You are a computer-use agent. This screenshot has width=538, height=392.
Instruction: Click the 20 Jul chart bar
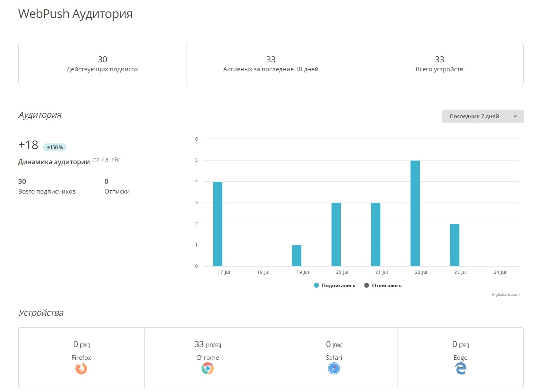click(x=336, y=234)
